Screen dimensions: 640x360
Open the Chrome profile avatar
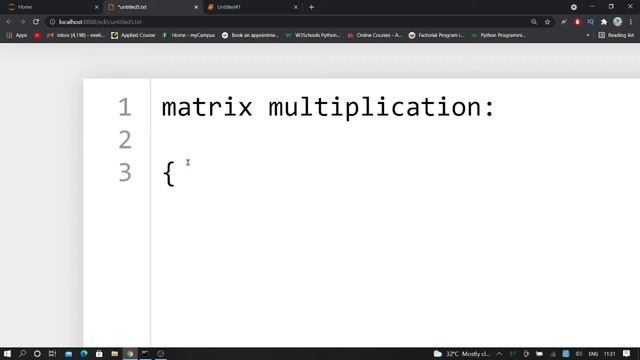[618, 22]
